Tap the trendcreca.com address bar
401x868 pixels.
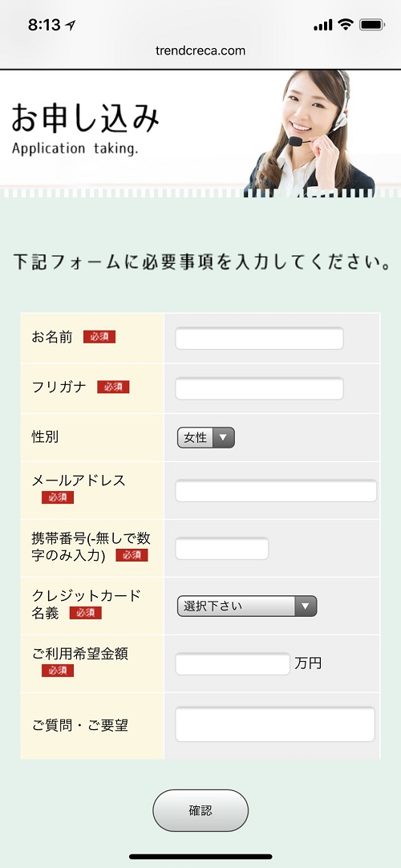[x=200, y=51]
